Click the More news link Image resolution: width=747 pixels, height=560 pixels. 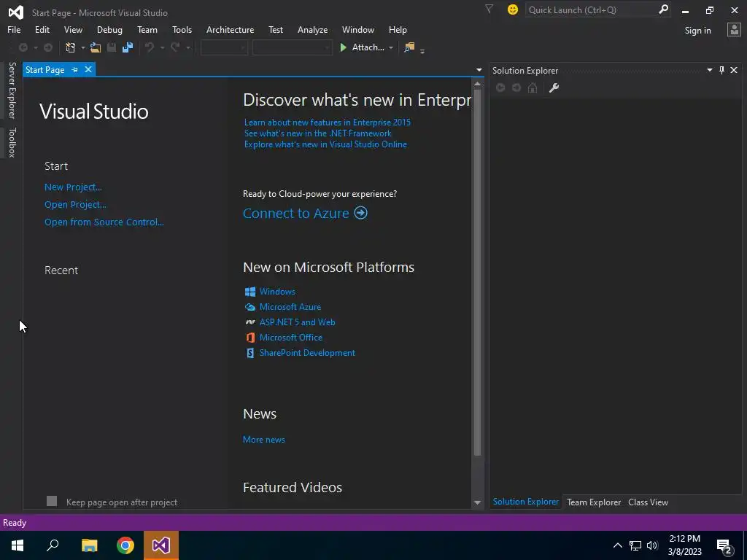point(264,440)
